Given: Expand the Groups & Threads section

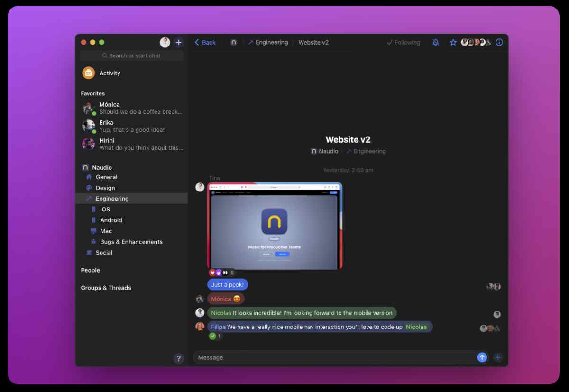Looking at the screenshot, I should click(106, 288).
